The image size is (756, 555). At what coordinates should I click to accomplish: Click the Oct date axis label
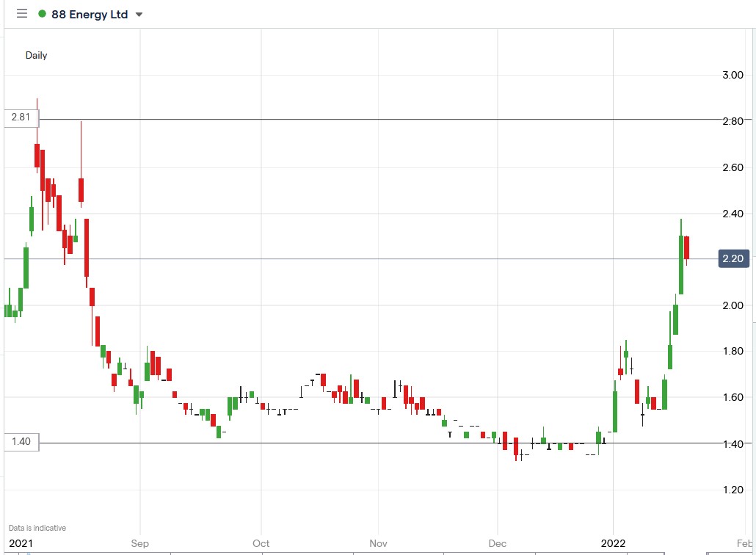261,543
